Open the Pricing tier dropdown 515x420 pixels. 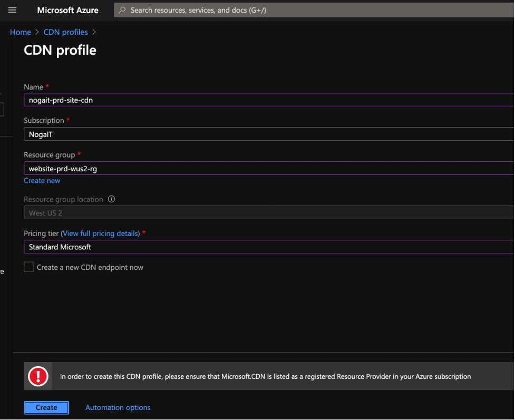(x=269, y=247)
